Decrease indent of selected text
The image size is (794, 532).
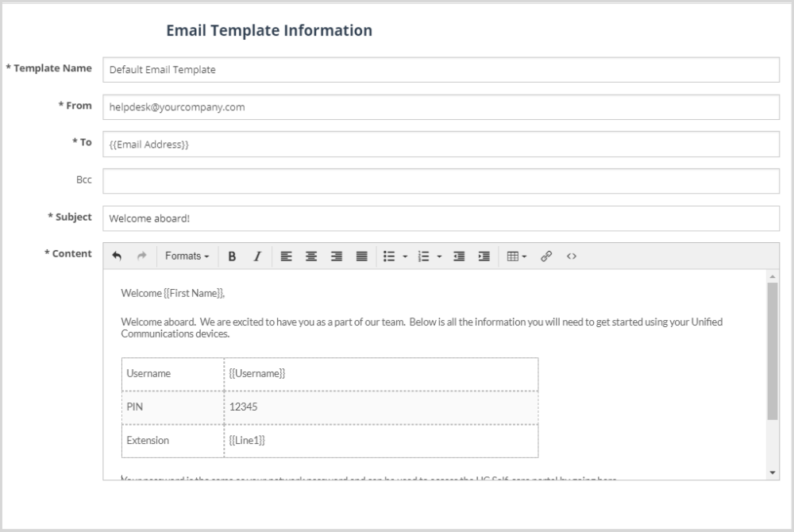[458, 256]
